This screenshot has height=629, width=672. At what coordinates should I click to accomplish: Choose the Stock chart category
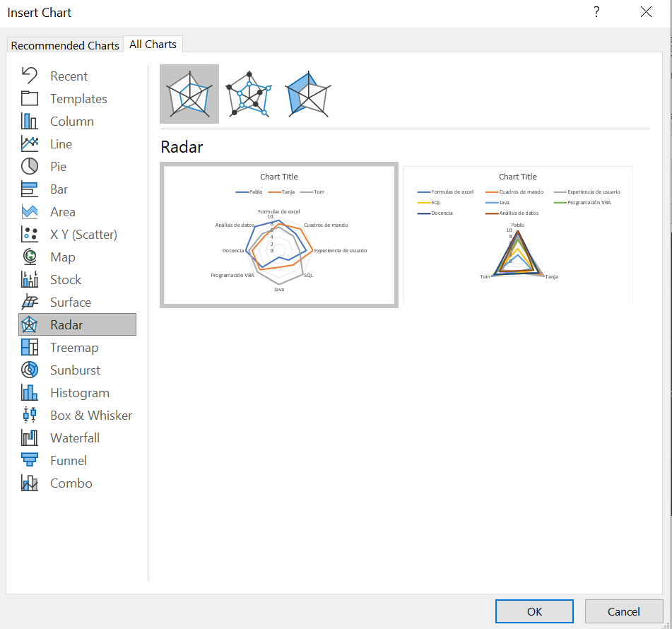point(78,280)
